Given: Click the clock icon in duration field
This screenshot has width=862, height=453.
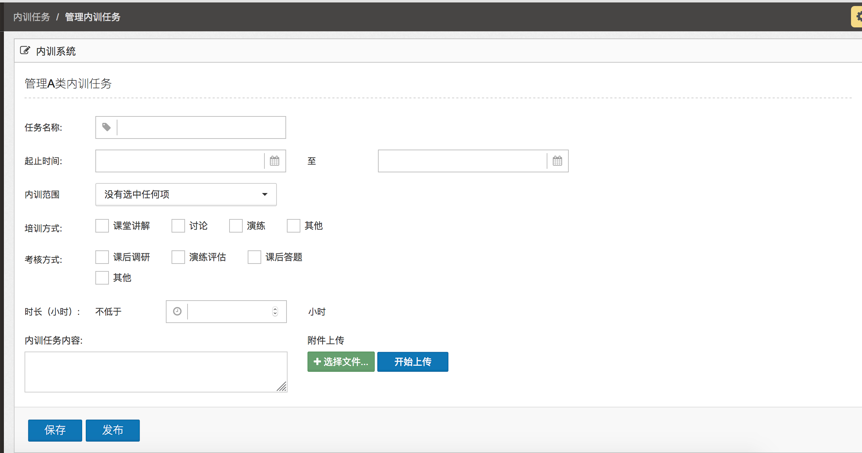Looking at the screenshot, I should click(177, 312).
